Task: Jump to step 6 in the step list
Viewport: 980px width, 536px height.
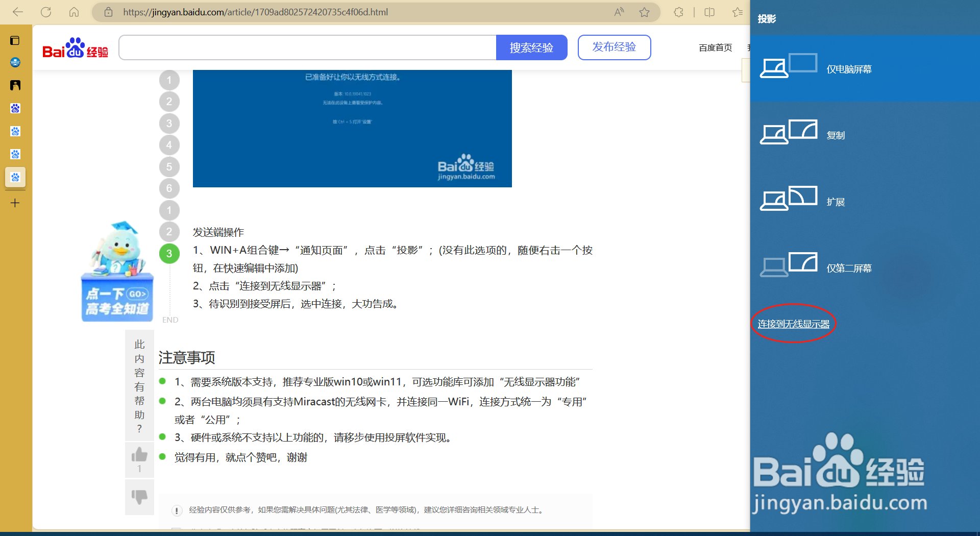Action: click(x=169, y=188)
